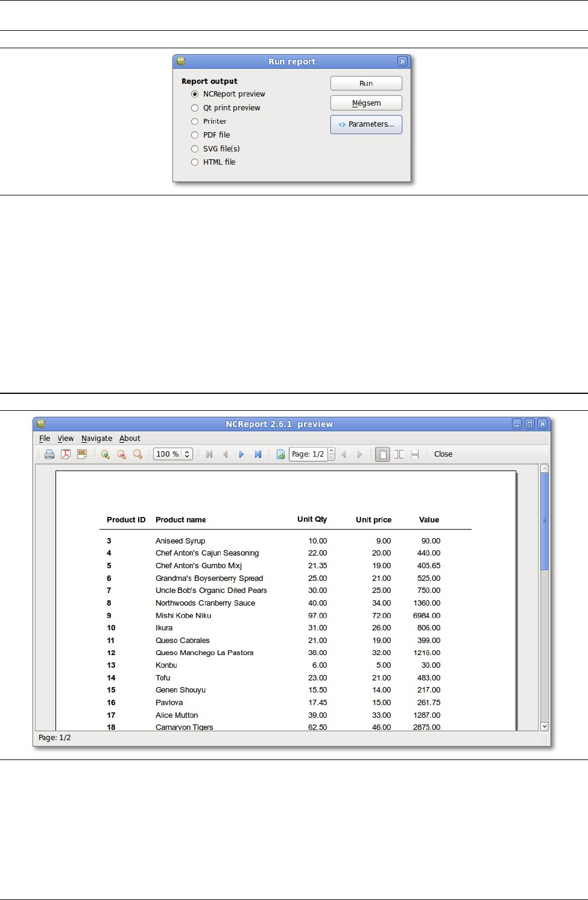Click the go-to-page icon beside Page field
This screenshot has width=588, height=900.
pos(281,454)
